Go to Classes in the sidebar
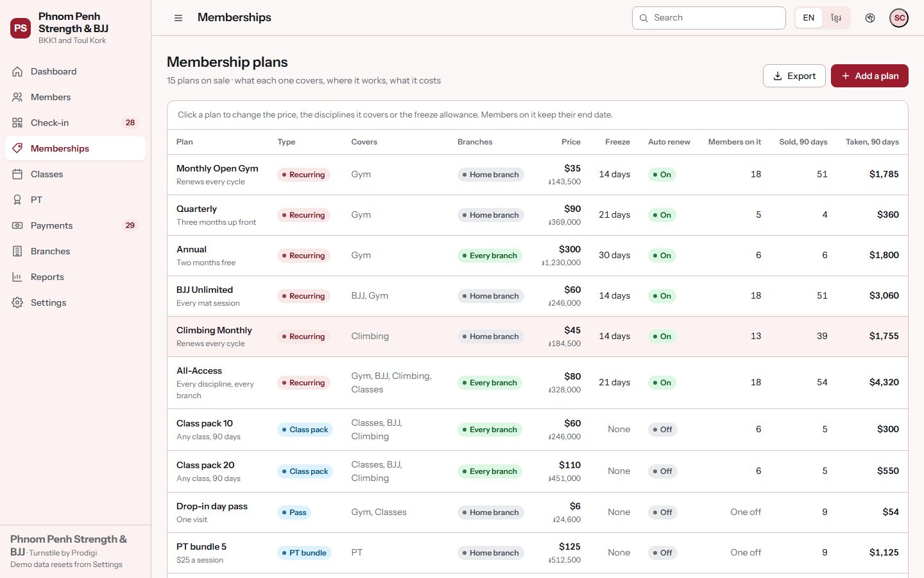The width and height of the screenshot is (924, 578). pos(75,174)
